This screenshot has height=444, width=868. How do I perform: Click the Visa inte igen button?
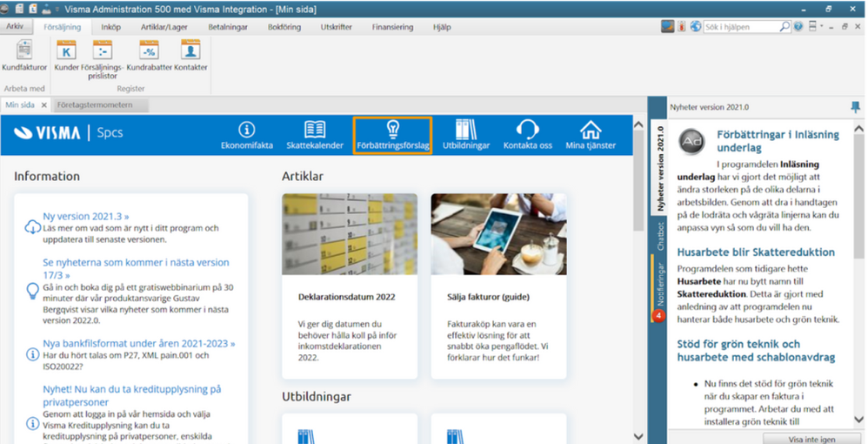pyautogui.click(x=811, y=439)
